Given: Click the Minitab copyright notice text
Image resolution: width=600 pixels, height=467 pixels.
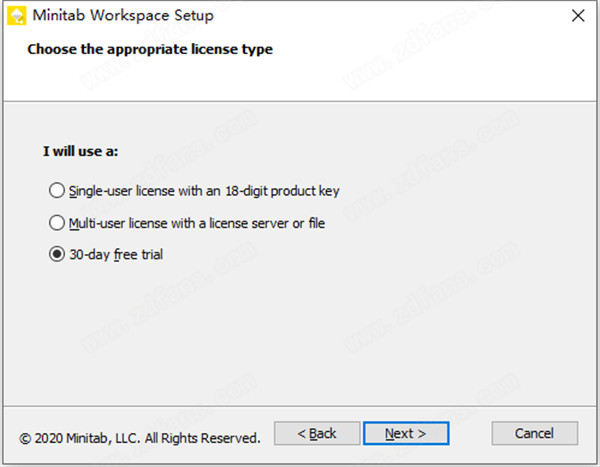Looking at the screenshot, I should (140, 438).
